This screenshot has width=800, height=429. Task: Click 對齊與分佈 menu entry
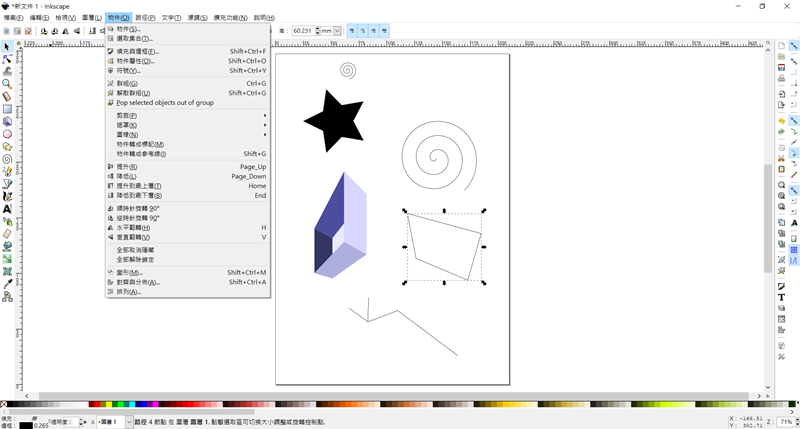click(137, 282)
